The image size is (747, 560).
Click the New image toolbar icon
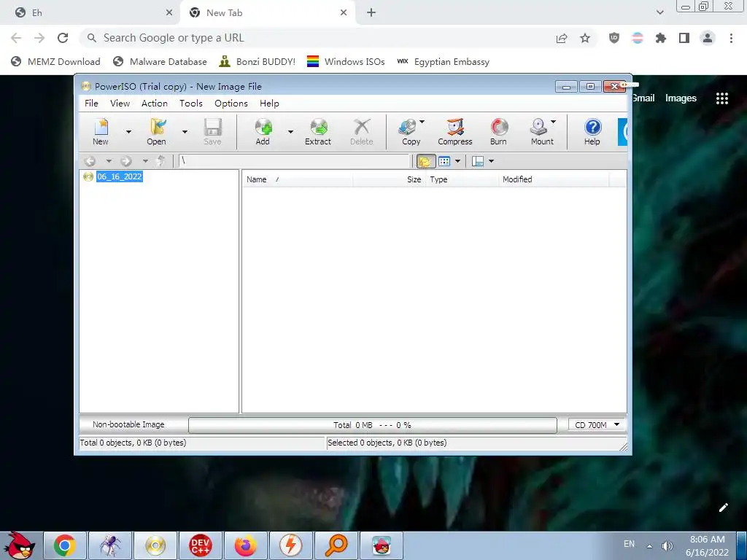pos(101,131)
